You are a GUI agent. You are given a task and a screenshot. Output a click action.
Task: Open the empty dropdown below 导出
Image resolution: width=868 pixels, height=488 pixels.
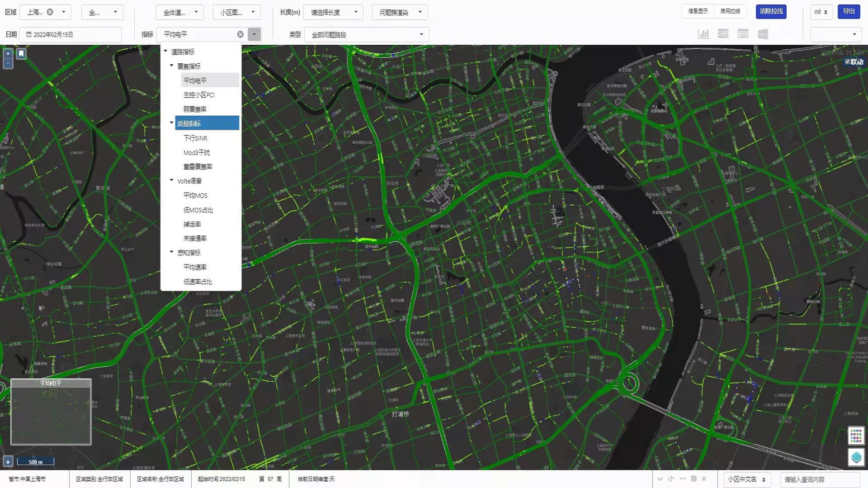(836, 34)
